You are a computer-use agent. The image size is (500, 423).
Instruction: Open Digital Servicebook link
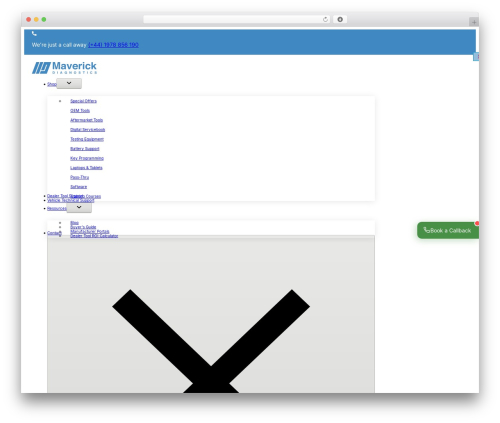[x=87, y=130]
